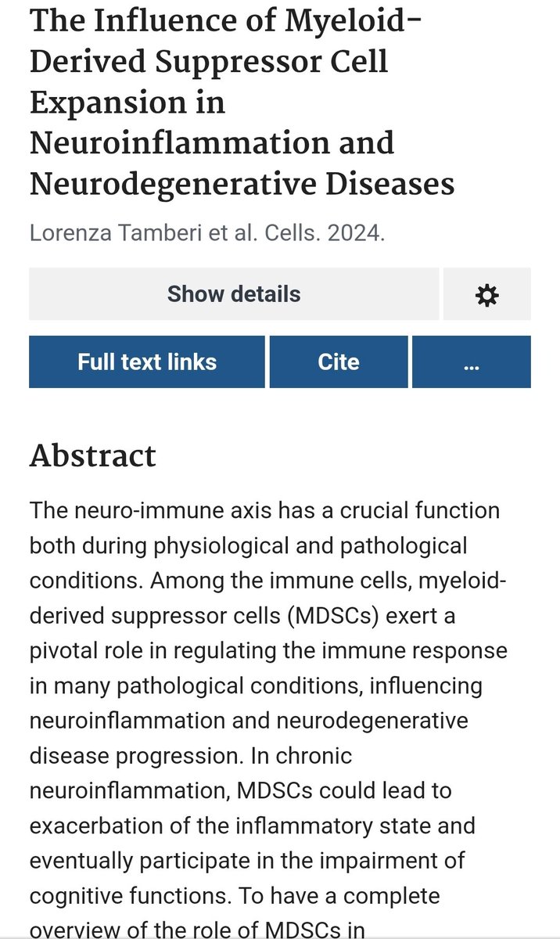Click "Expansion in" in the article title
This screenshot has height=939, width=560.
point(127,103)
